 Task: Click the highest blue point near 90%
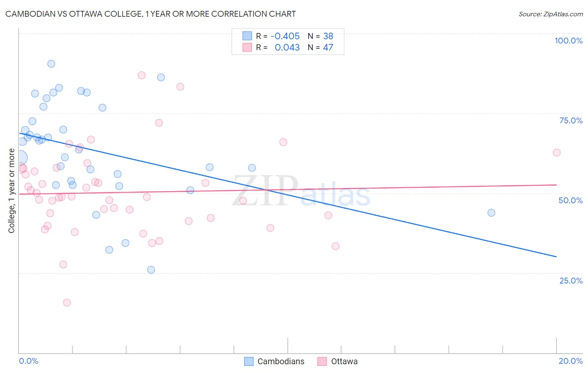(x=51, y=64)
